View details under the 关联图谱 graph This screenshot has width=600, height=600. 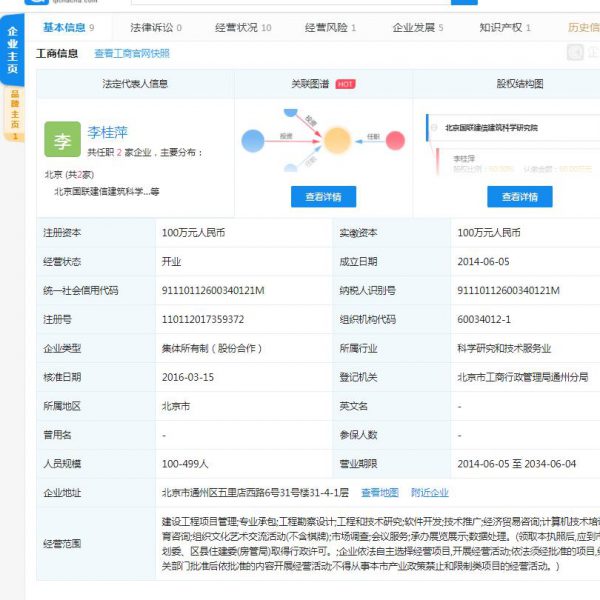point(323,197)
